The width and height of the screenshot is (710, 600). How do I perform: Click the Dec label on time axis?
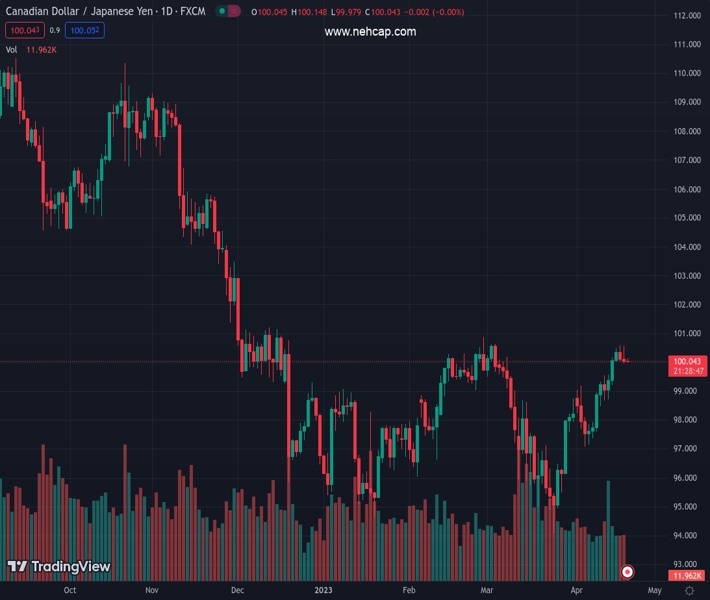237,590
